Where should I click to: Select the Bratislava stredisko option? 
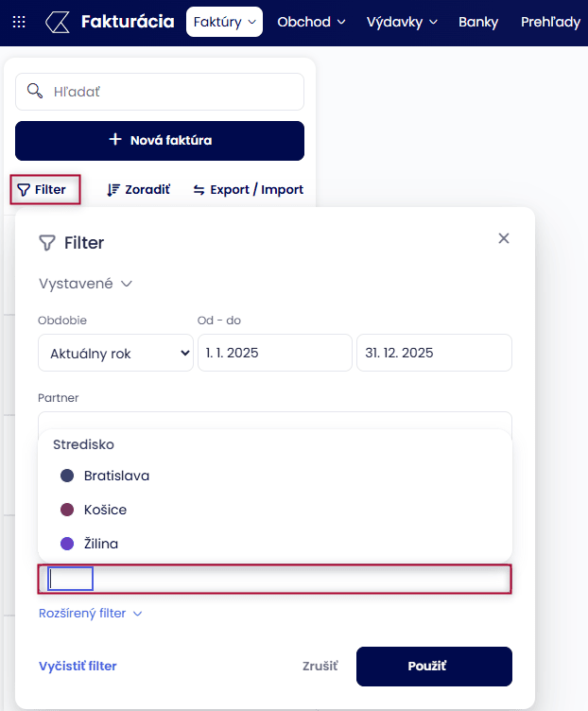[116, 476]
